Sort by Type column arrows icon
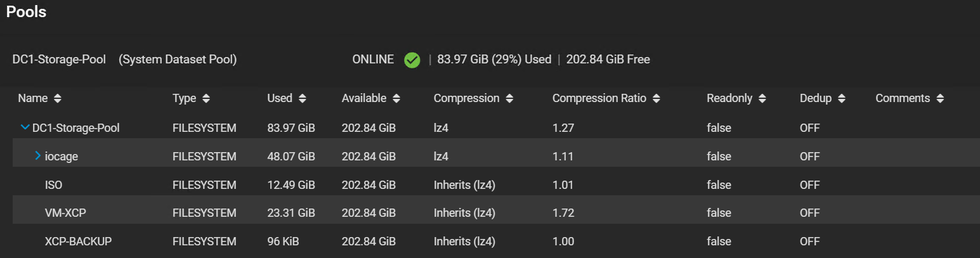Screen dimensions: 980x258 coord(206,99)
